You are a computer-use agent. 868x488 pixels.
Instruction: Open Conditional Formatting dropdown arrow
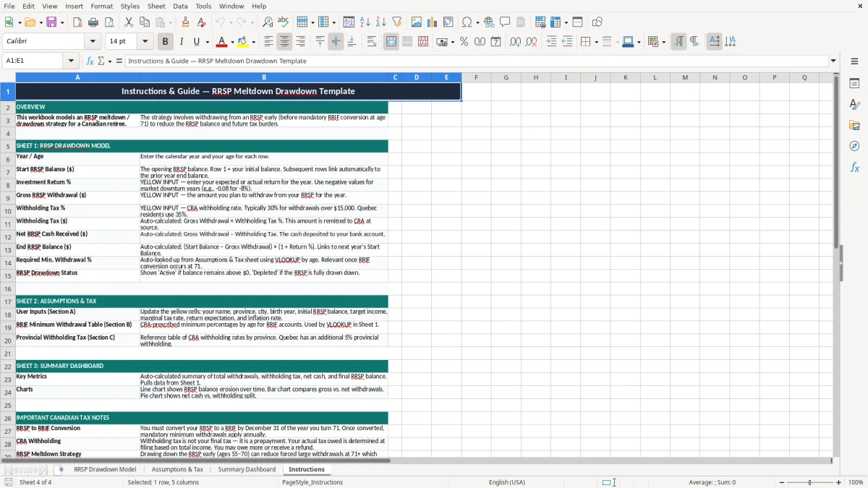click(663, 42)
